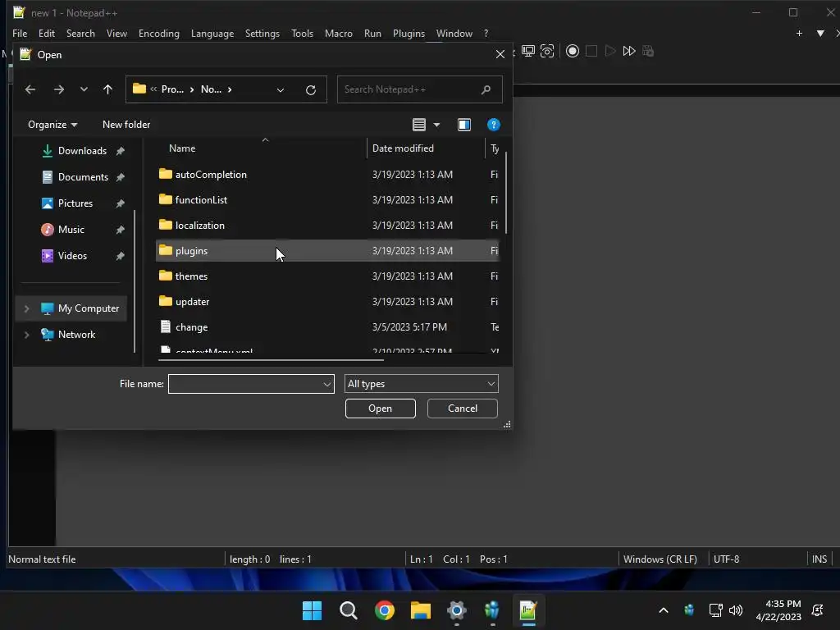Open Windows Start menu

(x=312, y=610)
